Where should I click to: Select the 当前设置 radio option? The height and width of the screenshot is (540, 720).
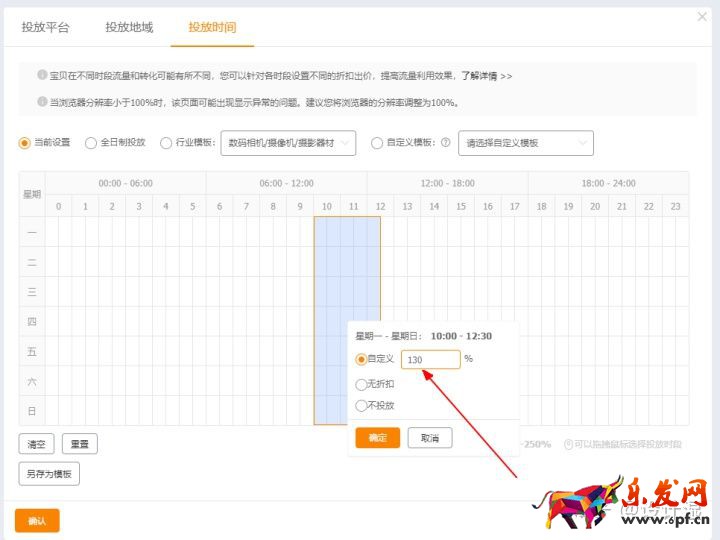pyautogui.click(x=25, y=143)
